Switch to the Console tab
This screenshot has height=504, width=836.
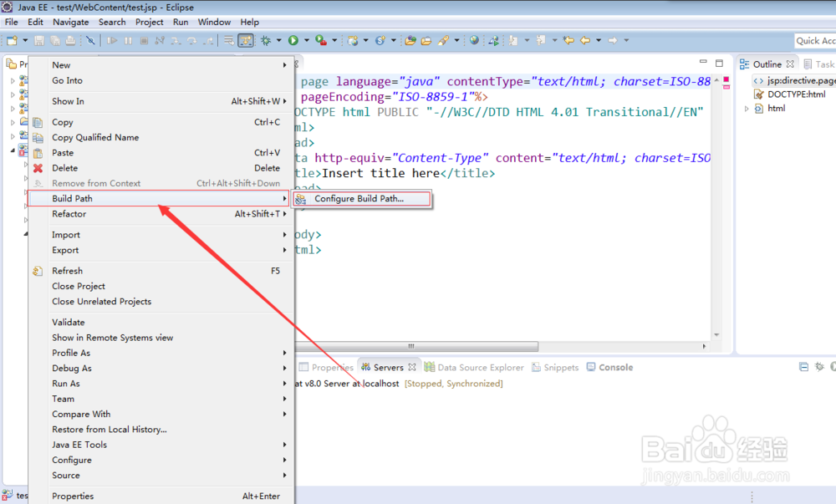610,368
